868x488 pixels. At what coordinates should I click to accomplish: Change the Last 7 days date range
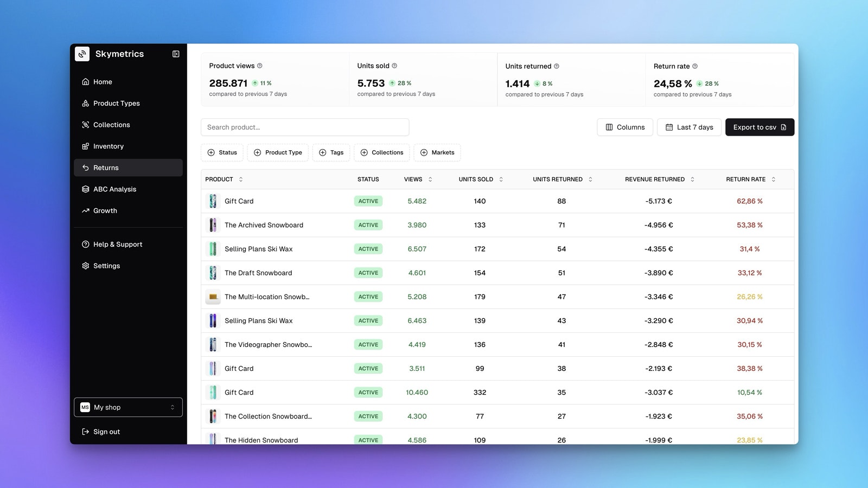pos(689,127)
